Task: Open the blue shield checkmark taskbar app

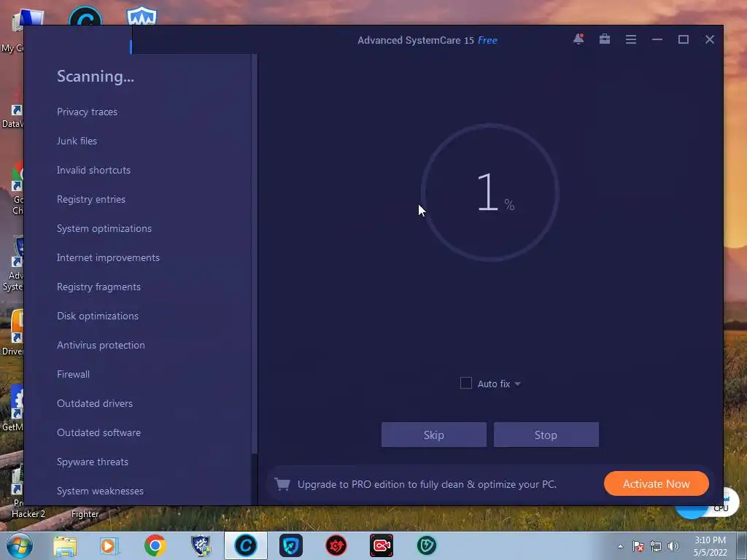Action: coord(291,545)
